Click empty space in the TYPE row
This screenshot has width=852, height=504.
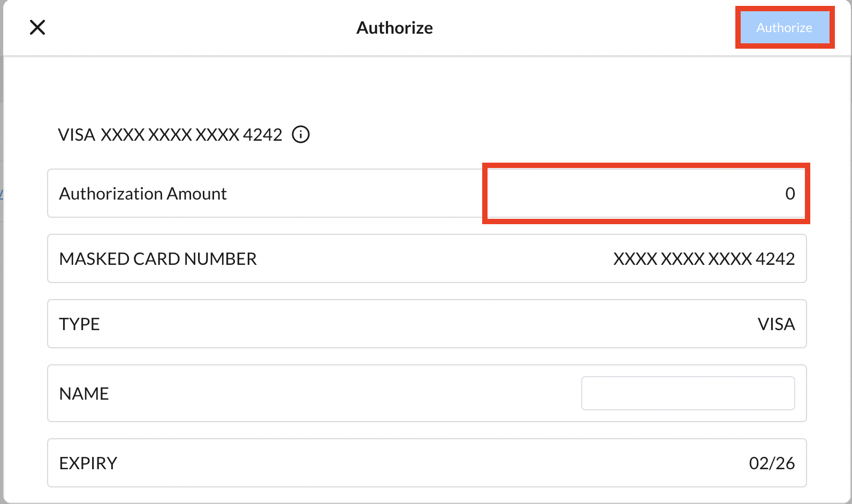click(428, 324)
